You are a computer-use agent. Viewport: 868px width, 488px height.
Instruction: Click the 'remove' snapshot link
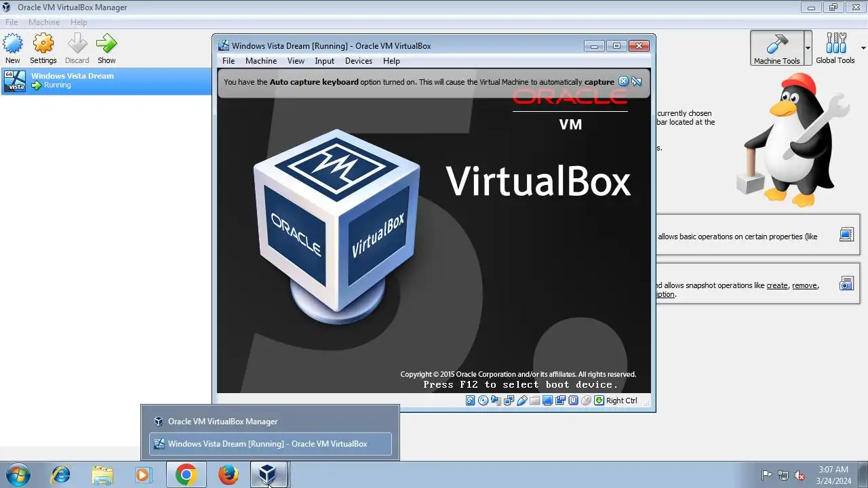coord(805,285)
